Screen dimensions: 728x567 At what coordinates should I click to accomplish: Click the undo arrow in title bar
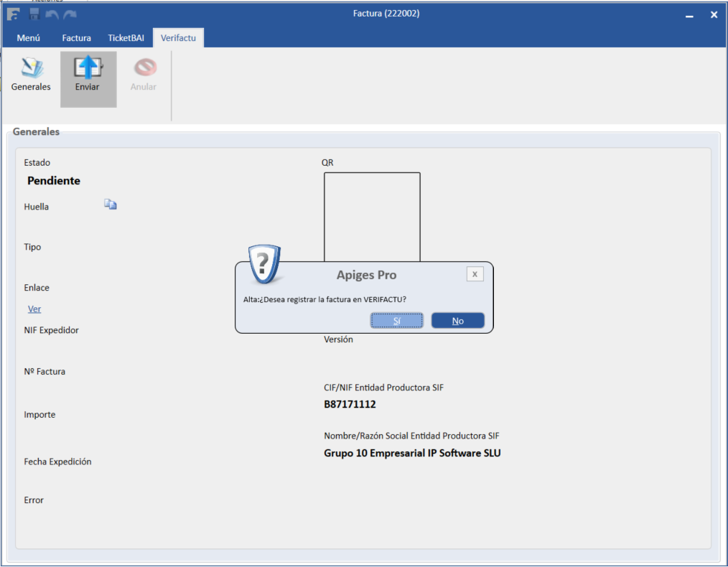pyautogui.click(x=52, y=14)
